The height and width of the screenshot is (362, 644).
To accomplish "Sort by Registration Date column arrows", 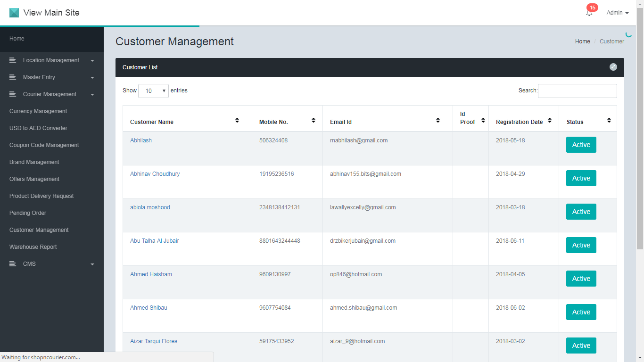I will 550,121.
